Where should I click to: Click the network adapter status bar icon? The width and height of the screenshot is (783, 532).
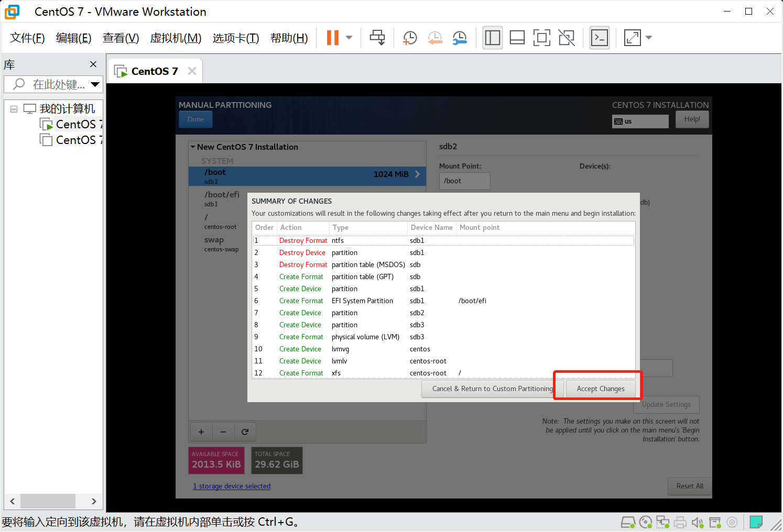point(663,522)
